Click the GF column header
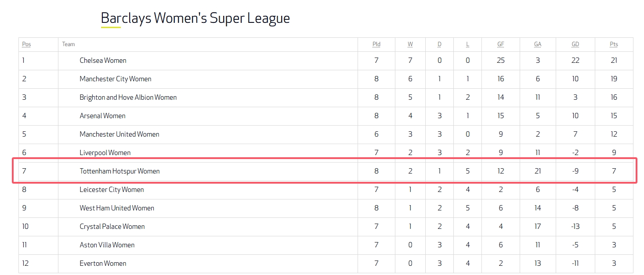Image resolution: width=644 pixels, height=275 pixels. click(x=500, y=44)
